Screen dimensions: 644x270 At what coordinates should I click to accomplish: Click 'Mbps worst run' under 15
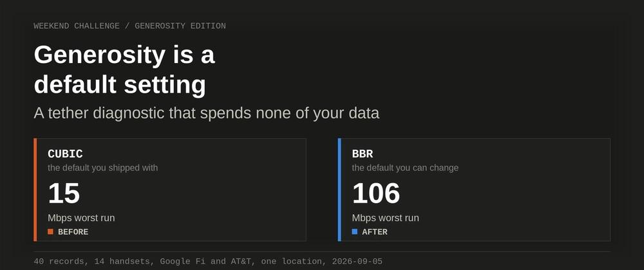pyautogui.click(x=81, y=218)
